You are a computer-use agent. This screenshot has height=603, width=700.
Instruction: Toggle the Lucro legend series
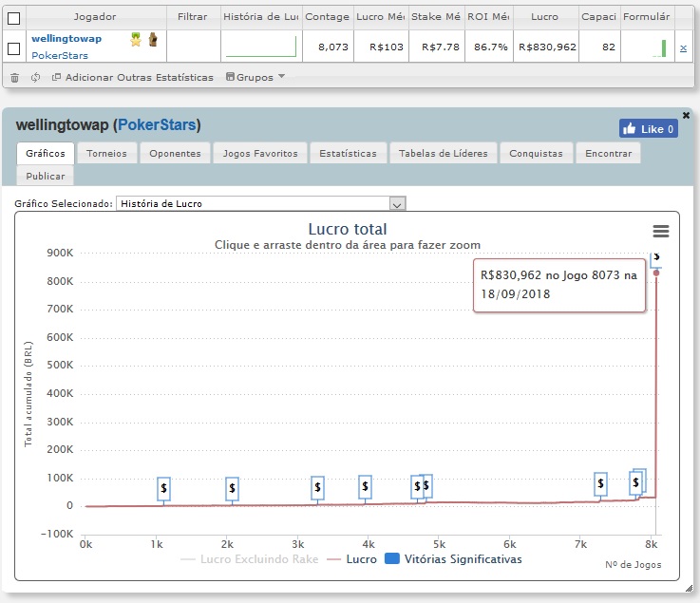[351, 559]
